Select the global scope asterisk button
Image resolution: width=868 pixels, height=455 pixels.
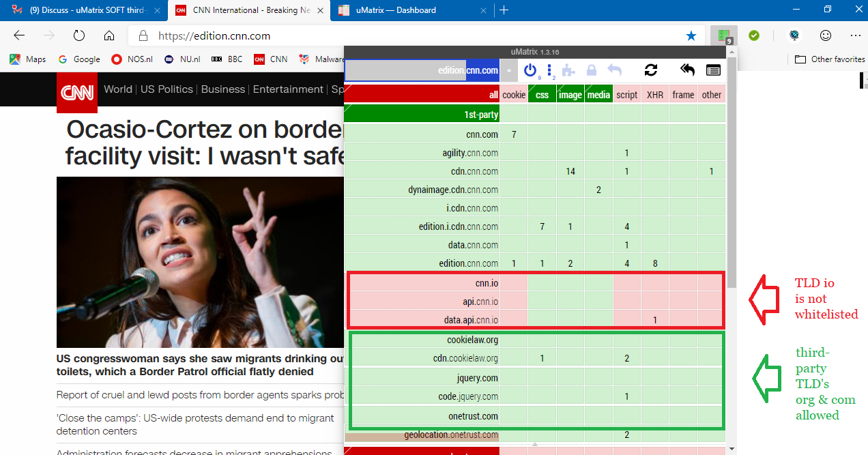(509, 70)
